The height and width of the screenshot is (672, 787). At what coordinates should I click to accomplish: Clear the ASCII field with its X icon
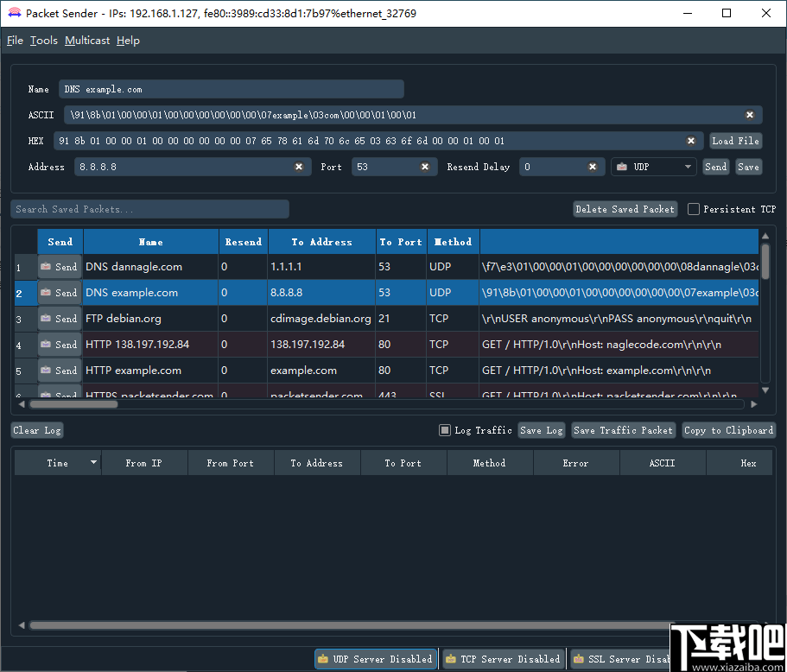click(x=750, y=114)
